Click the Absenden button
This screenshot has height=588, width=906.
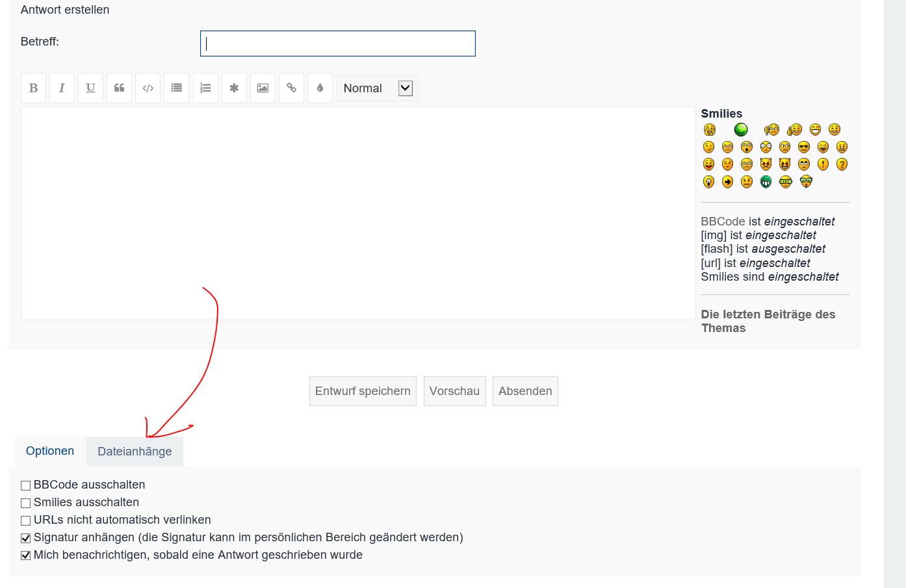[525, 391]
